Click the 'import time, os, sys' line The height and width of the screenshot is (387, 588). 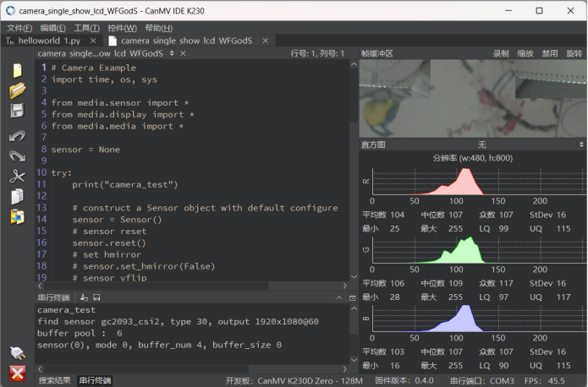(104, 79)
